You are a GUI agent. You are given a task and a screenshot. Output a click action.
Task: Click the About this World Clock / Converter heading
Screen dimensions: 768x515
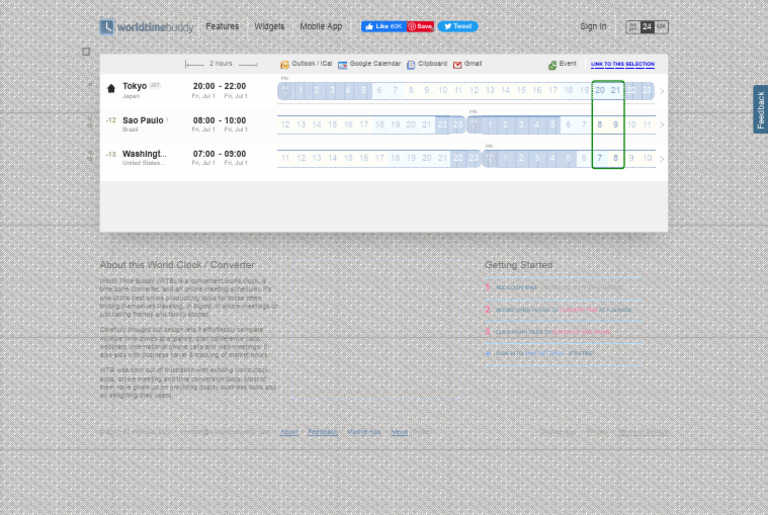[x=177, y=265]
